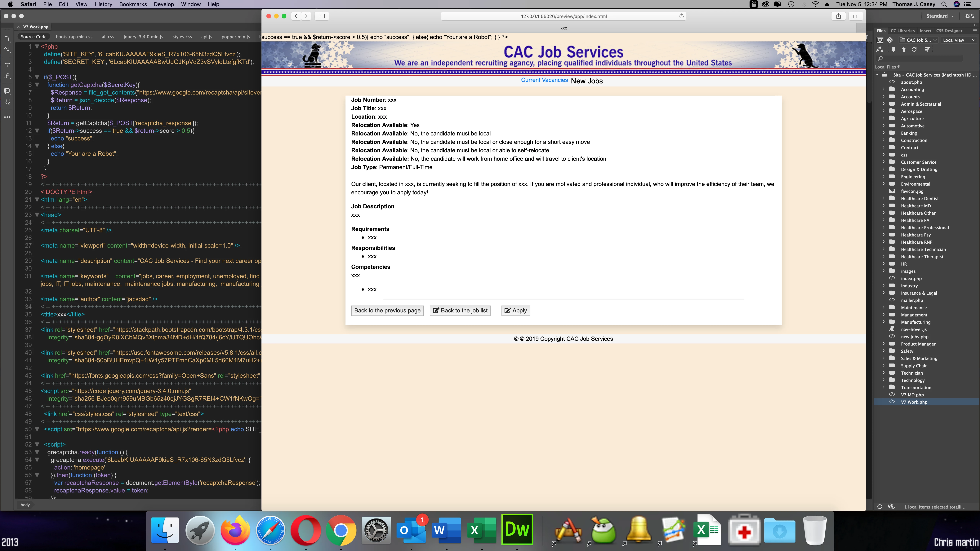The width and height of the screenshot is (980, 551).
Task: Open the CAC Job S... site dropdown
Action: pyautogui.click(x=918, y=40)
